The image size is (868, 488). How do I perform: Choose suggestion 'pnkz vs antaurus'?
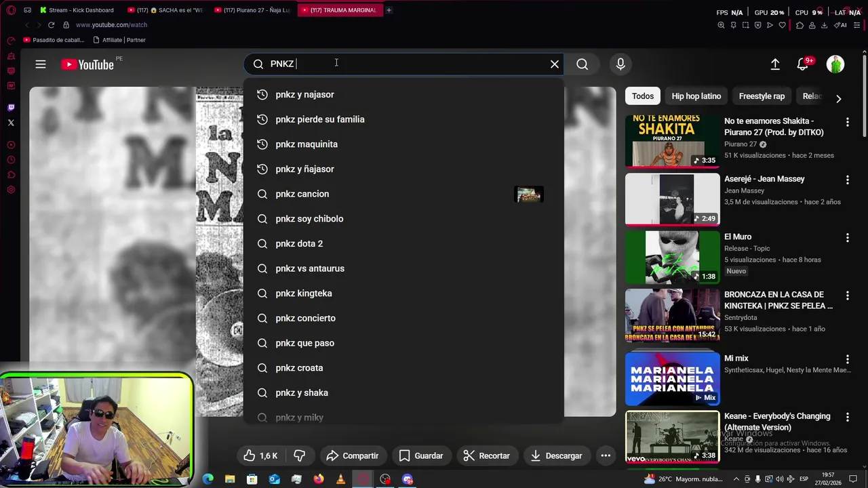point(403,268)
